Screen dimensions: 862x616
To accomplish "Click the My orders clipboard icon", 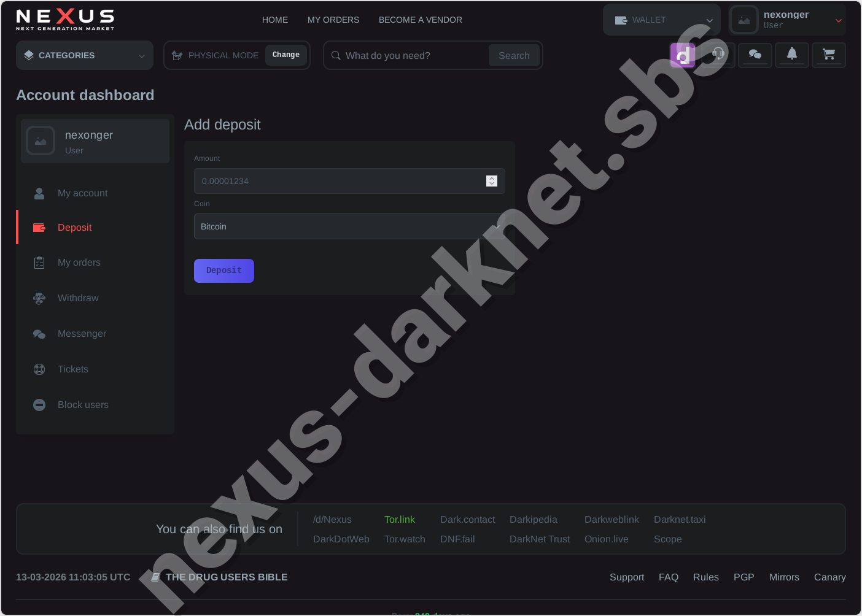I will pos(39,263).
